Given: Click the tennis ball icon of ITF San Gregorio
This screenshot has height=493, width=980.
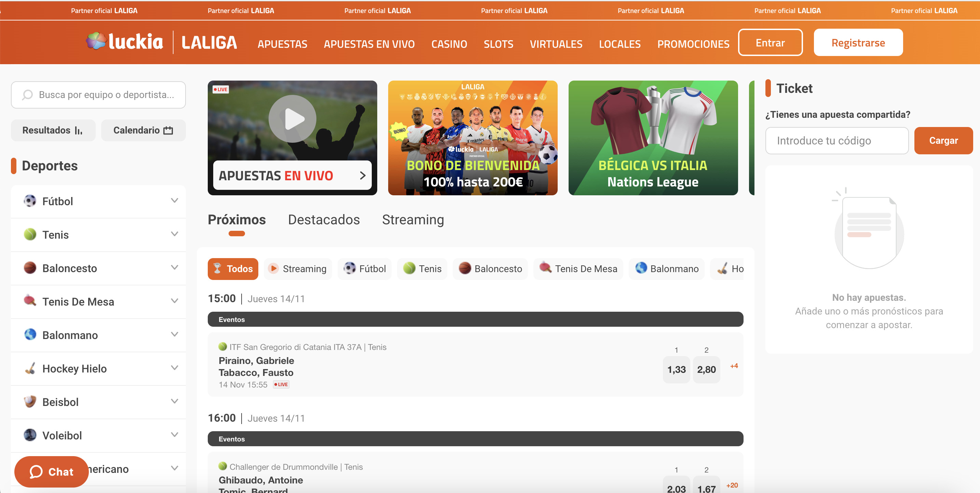Looking at the screenshot, I should 223,346.
